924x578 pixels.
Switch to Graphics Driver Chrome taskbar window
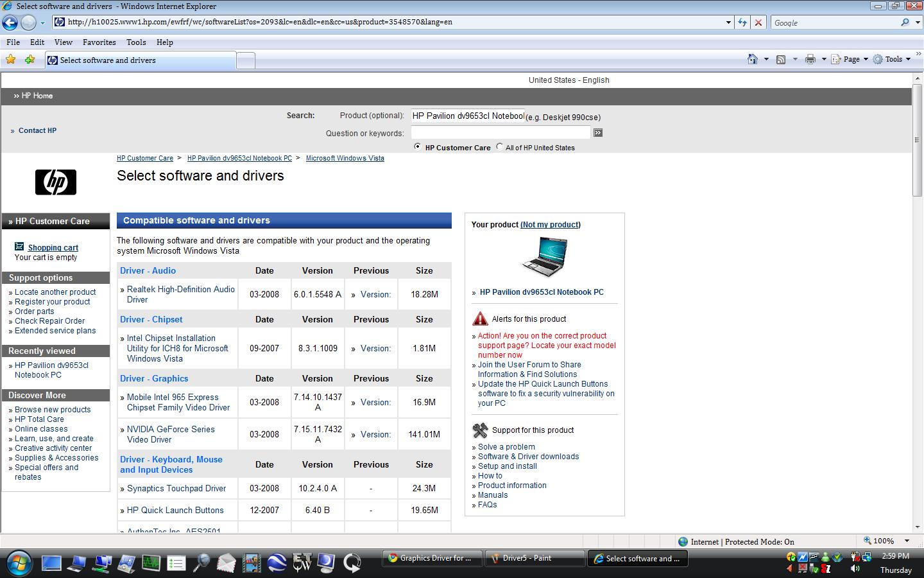[433, 558]
